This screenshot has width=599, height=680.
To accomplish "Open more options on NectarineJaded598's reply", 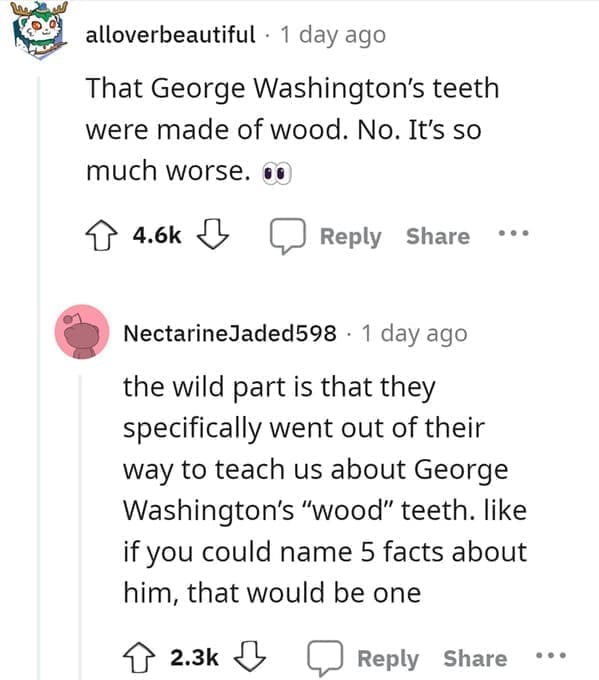I will tap(551, 655).
